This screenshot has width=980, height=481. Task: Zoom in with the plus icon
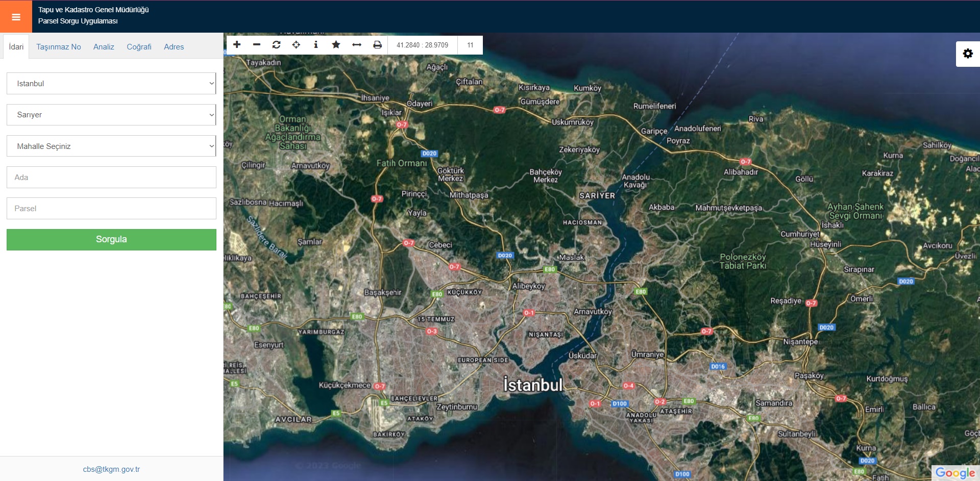click(x=237, y=45)
